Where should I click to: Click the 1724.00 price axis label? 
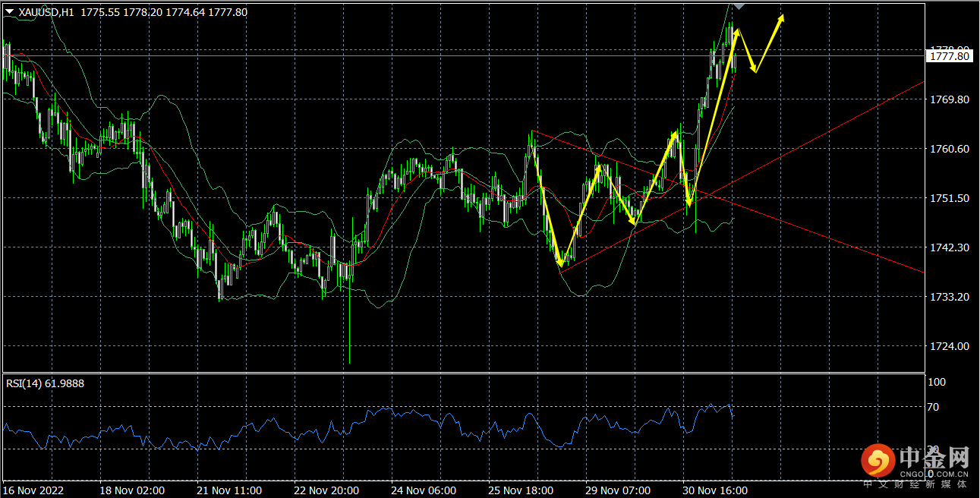tap(948, 346)
